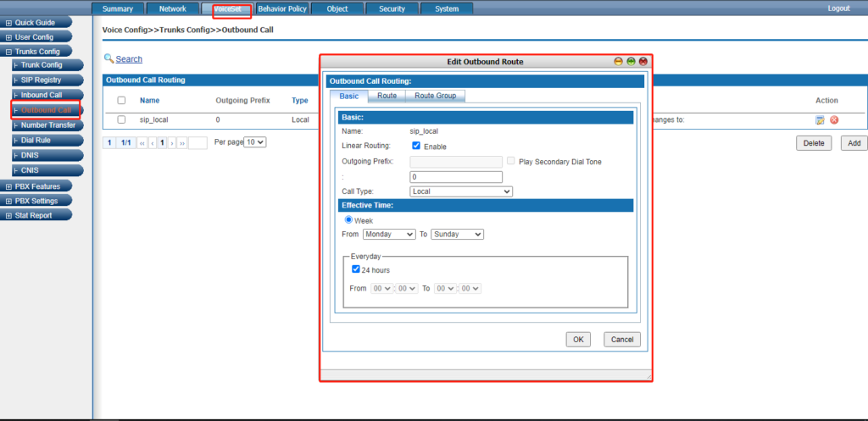The height and width of the screenshot is (421, 868).
Task: Switch to the Security tab
Action: tap(392, 8)
